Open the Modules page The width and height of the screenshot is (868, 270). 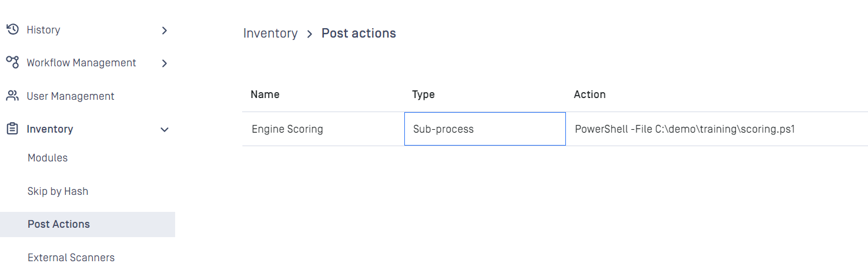(x=48, y=158)
